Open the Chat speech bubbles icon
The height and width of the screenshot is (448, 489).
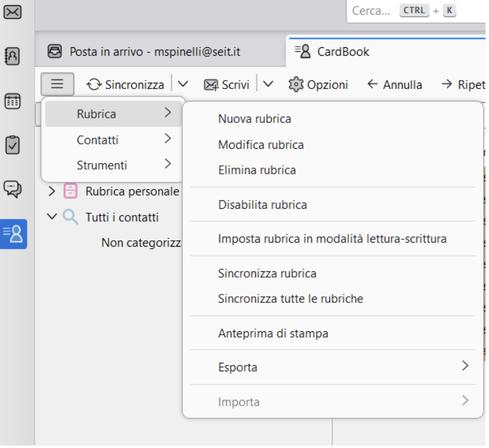pos(12,189)
